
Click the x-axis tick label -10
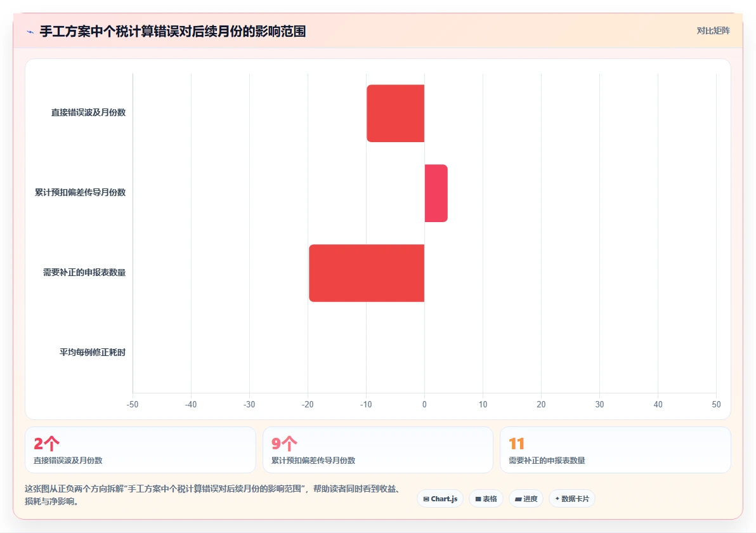(x=366, y=405)
